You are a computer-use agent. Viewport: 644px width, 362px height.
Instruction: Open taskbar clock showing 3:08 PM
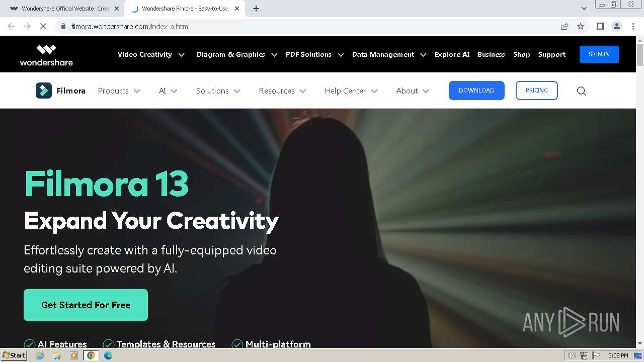click(618, 355)
